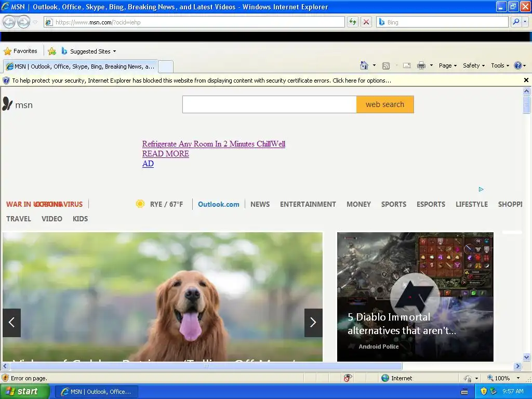
Task: Open the ENTERTAINMENT section
Action: tap(308, 204)
